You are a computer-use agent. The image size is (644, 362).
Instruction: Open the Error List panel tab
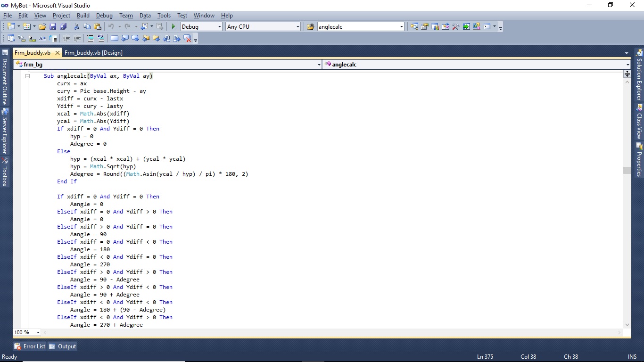[x=30, y=346]
